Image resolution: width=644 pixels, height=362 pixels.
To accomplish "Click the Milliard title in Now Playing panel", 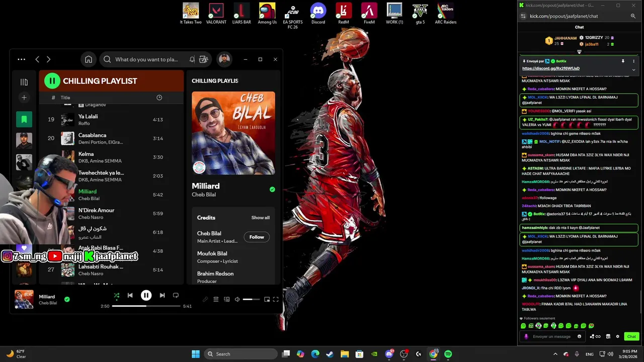I will coord(206,186).
